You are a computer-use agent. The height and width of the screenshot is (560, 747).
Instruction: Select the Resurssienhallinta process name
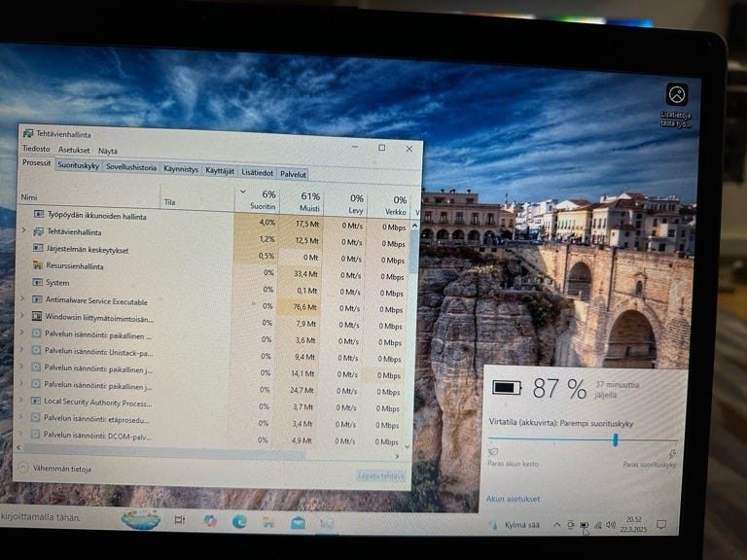75,266
